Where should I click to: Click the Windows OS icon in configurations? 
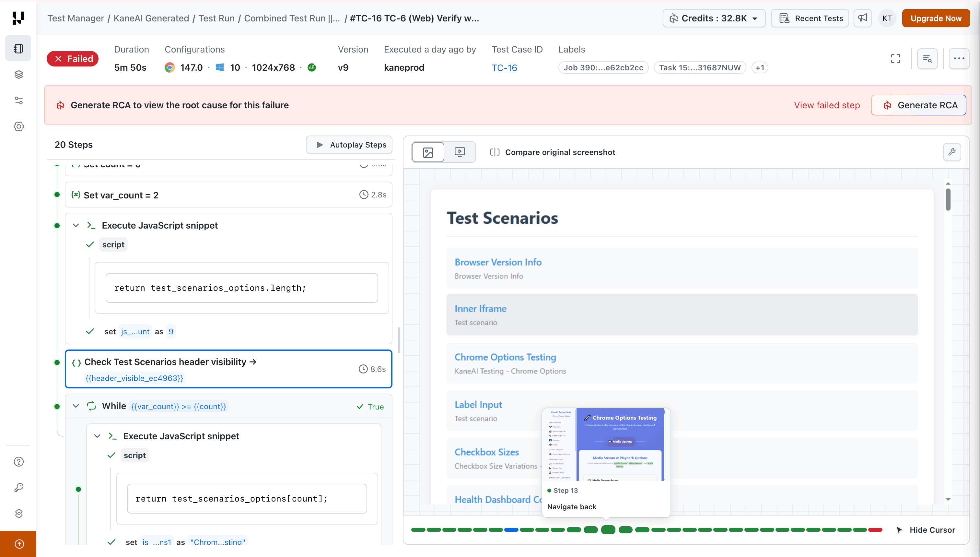[219, 68]
